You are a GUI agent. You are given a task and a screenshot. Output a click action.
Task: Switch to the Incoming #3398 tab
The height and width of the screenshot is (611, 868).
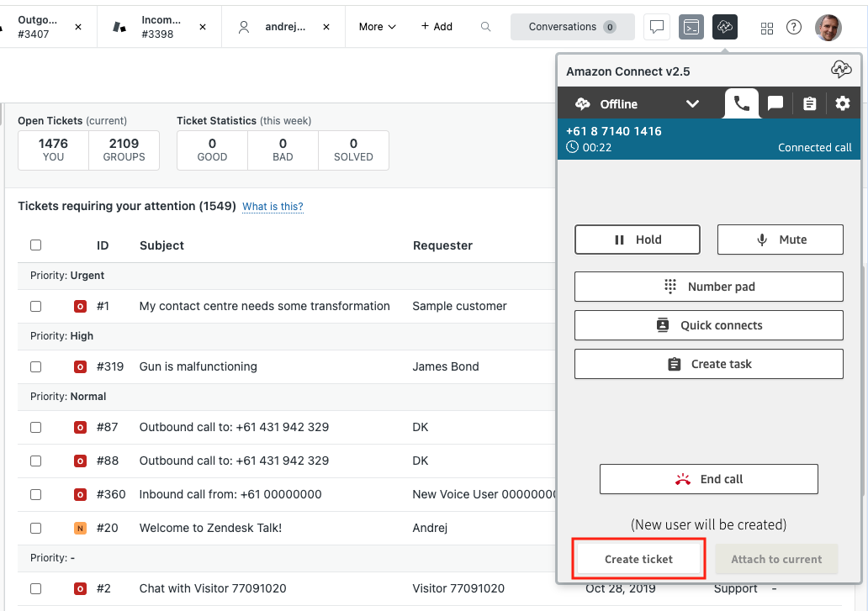point(158,27)
